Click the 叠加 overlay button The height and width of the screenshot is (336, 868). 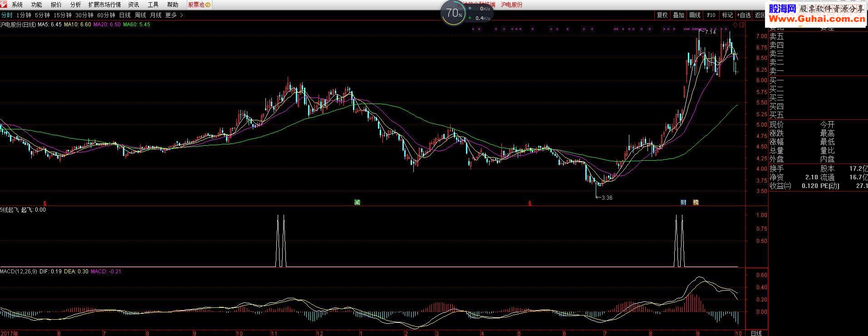point(678,15)
